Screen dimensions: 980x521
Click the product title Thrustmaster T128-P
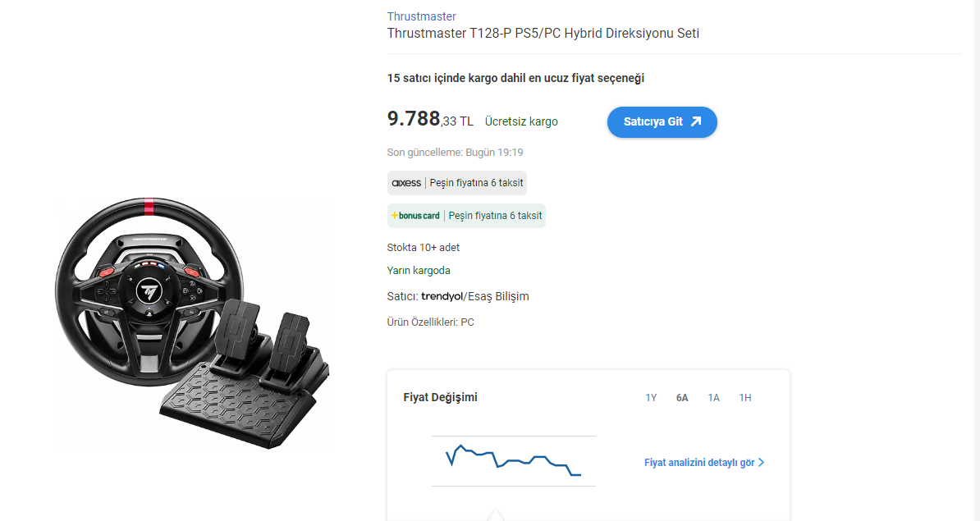(x=543, y=33)
